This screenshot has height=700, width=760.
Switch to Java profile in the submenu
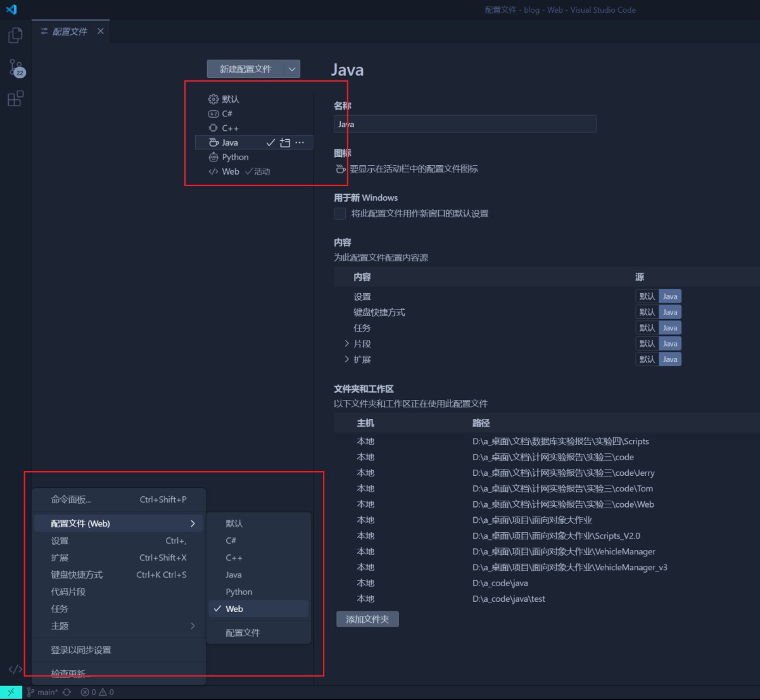[x=258, y=575]
